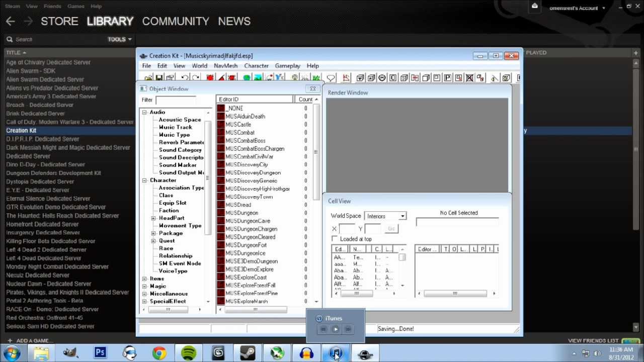Open the World menu
This screenshot has width=644, height=362.
(199, 66)
